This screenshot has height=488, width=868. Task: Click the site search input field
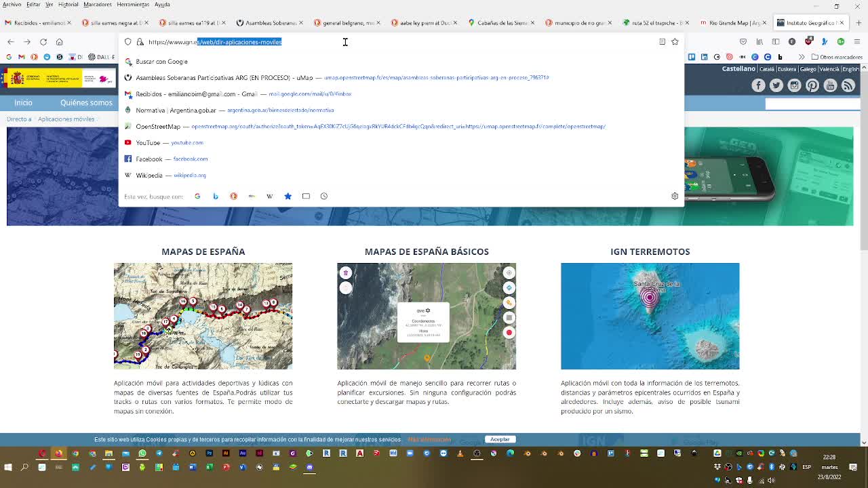click(x=812, y=104)
